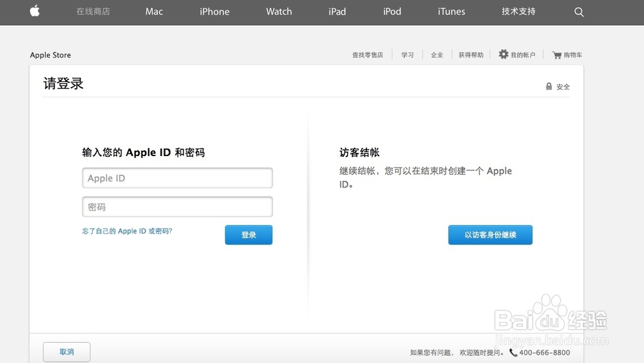Click the Apple logo icon

pyautogui.click(x=35, y=11)
